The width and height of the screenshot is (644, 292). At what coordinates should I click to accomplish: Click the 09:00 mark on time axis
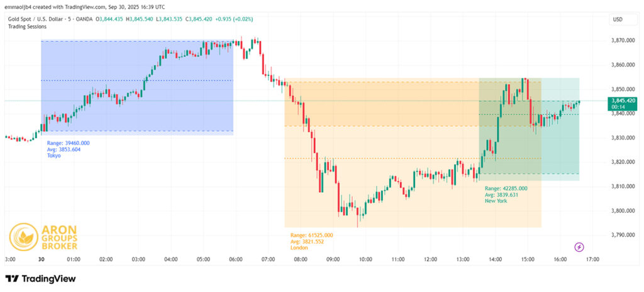click(x=333, y=259)
